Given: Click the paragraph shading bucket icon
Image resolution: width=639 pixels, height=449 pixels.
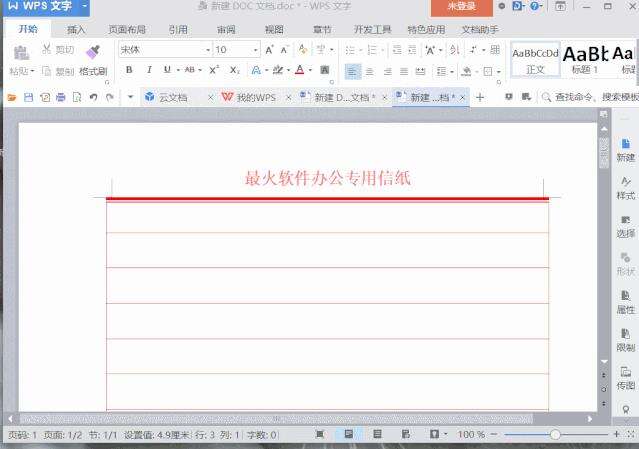Looking at the screenshot, I should pyautogui.click(x=466, y=72).
